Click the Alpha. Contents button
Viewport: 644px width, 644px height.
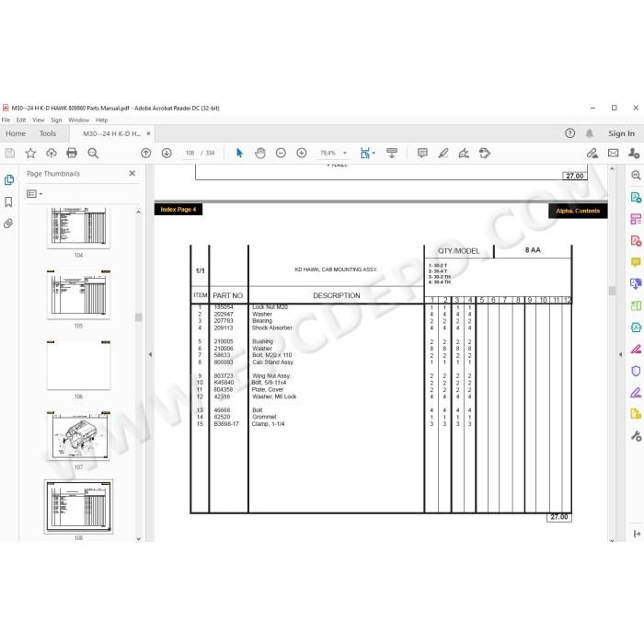[x=578, y=211]
